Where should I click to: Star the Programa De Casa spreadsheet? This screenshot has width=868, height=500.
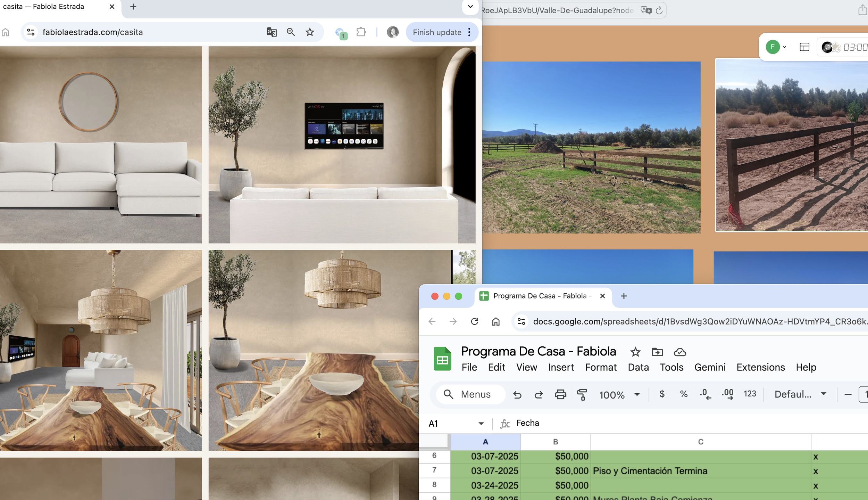635,352
